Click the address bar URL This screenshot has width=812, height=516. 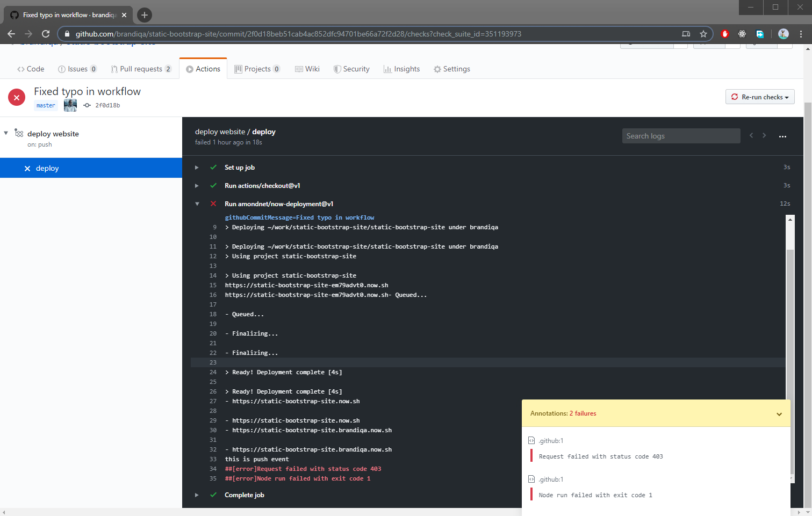click(x=298, y=34)
